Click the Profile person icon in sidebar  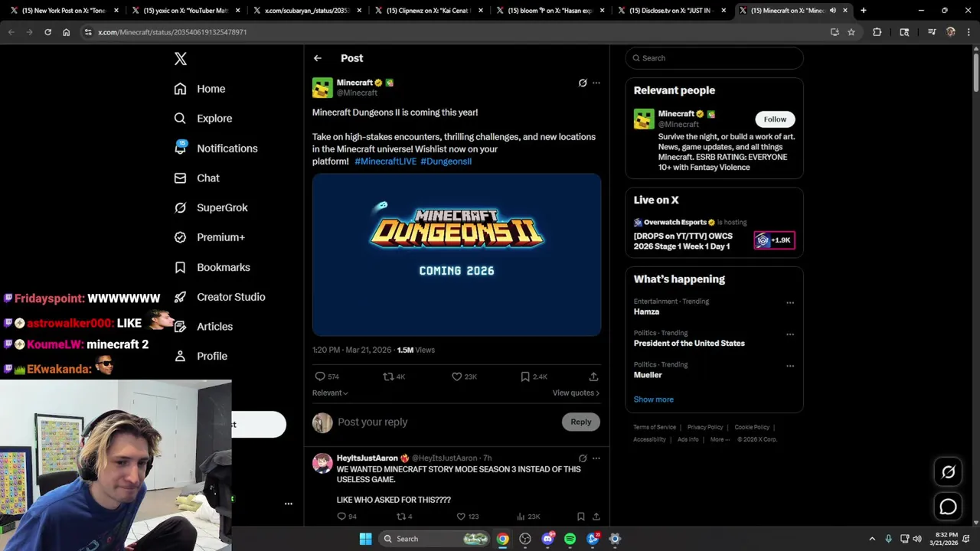[x=180, y=356]
